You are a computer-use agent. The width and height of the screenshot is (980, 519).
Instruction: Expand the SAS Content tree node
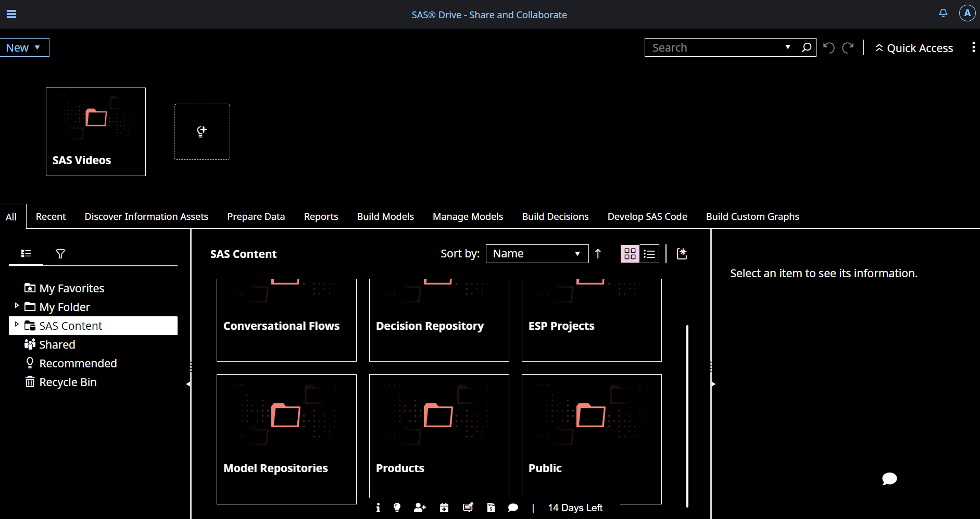pyautogui.click(x=17, y=324)
